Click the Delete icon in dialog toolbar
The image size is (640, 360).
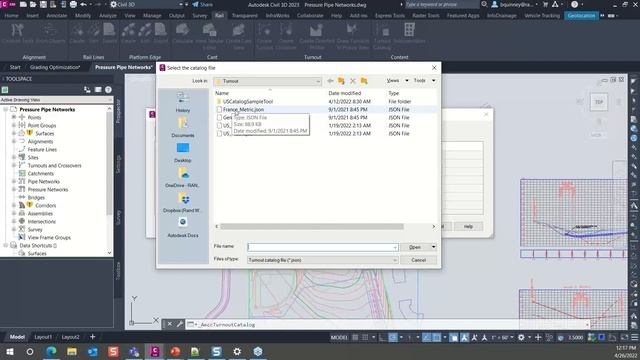click(x=353, y=81)
